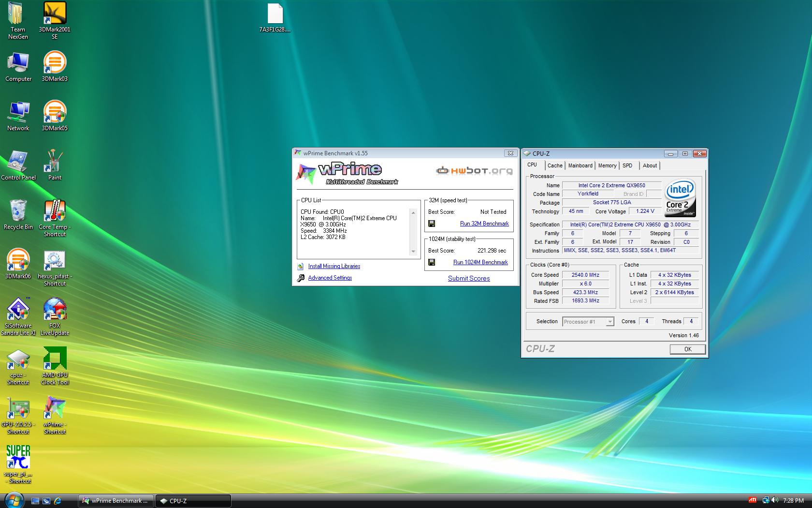This screenshot has height=508, width=812.
Task: Click Show Desktop in Quick Launch
Action: click(x=35, y=501)
